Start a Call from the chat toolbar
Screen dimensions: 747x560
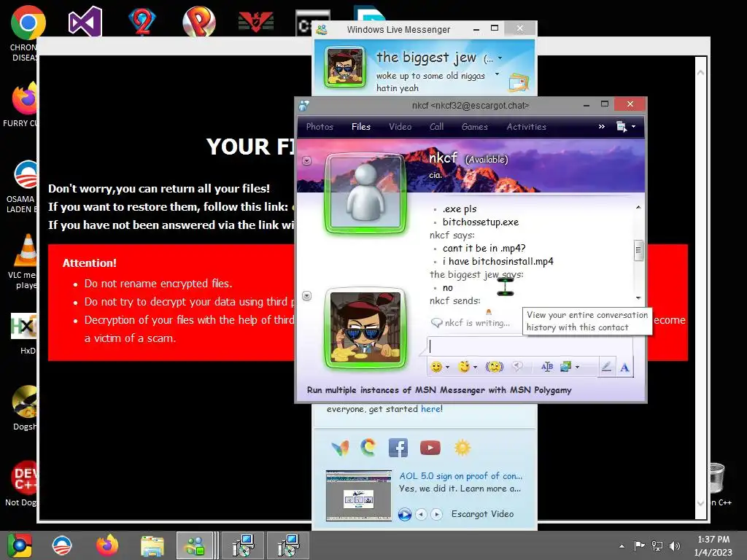[436, 127]
